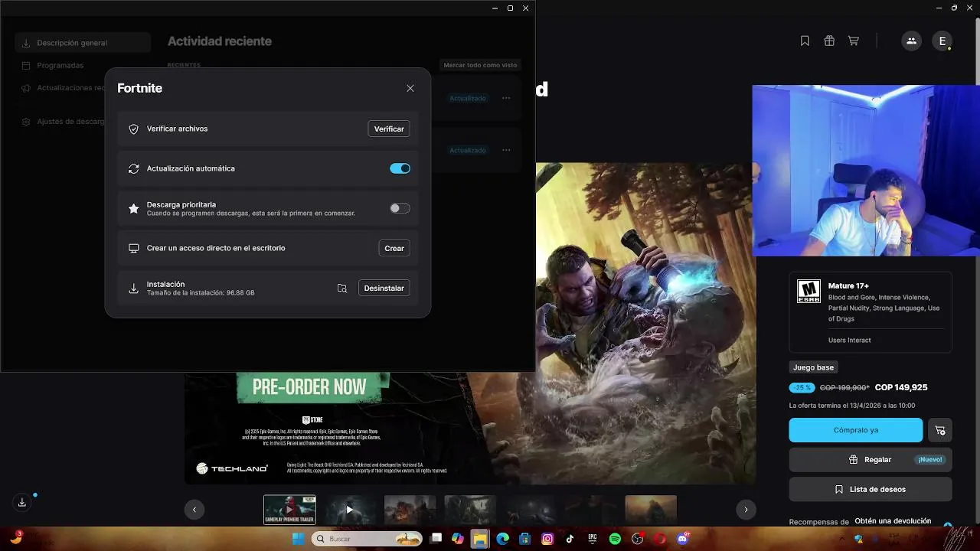
Task: Click the add to cart icon button
Action: coord(940,430)
